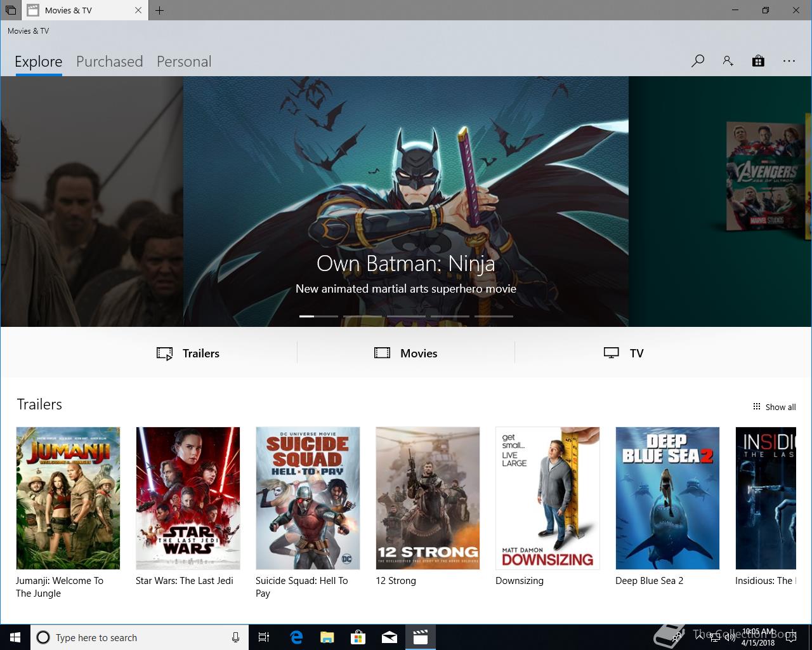
Task: Click the tab overview icon in title bar
Action: [10, 10]
